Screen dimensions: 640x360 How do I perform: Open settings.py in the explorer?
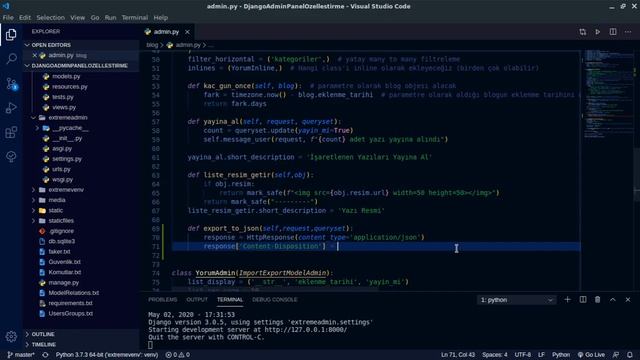pyautogui.click(x=67, y=159)
